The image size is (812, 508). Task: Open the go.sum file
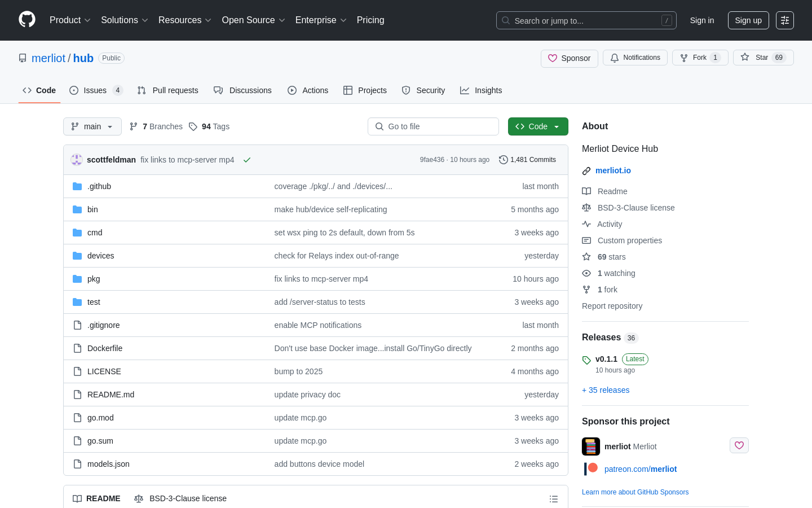pos(100,441)
